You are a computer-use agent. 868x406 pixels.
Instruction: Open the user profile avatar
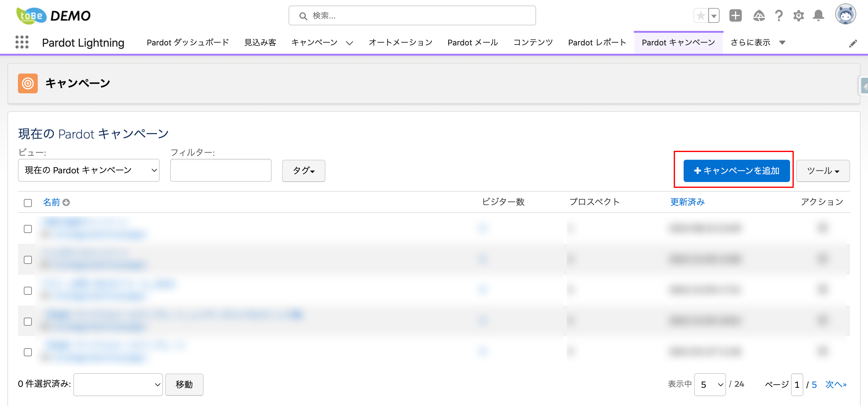845,15
